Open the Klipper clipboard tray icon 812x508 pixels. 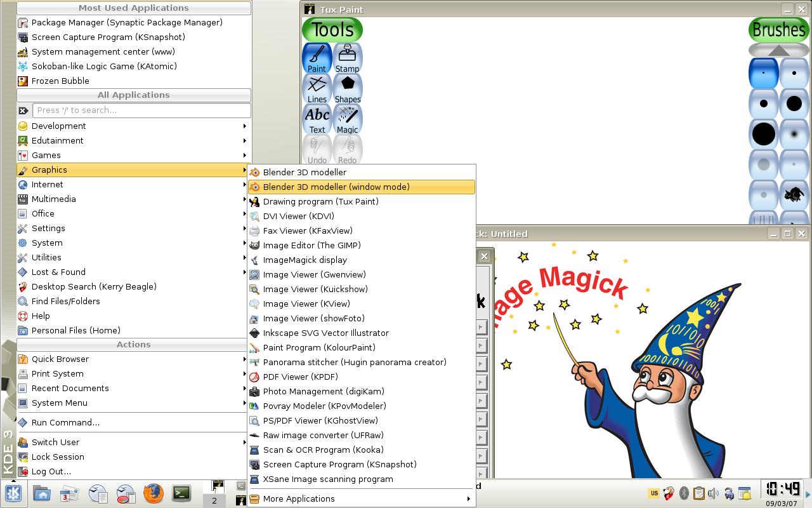[x=699, y=493]
